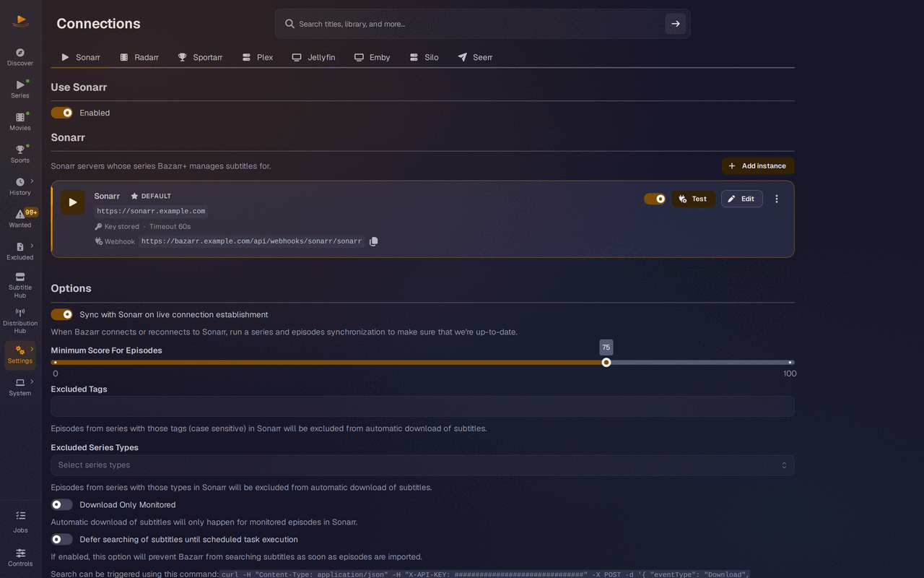This screenshot has width=924, height=578.
Task: Switch to the Radarr tab
Action: [x=139, y=57]
